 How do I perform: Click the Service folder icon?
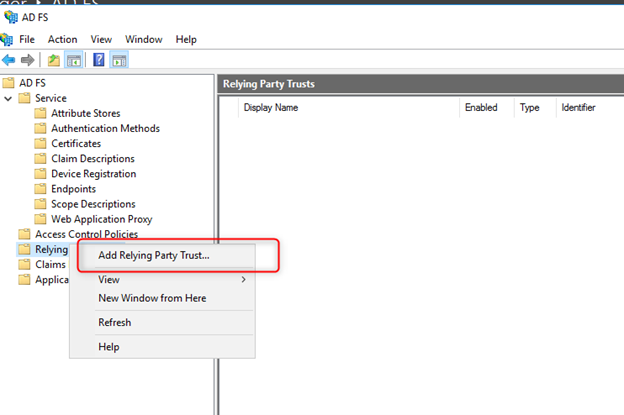24,98
